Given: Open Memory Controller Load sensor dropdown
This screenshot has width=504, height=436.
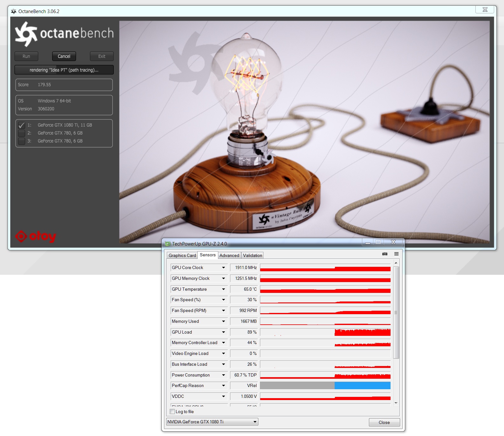Looking at the screenshot, I should pyautogui.click(x=224, y=343).
